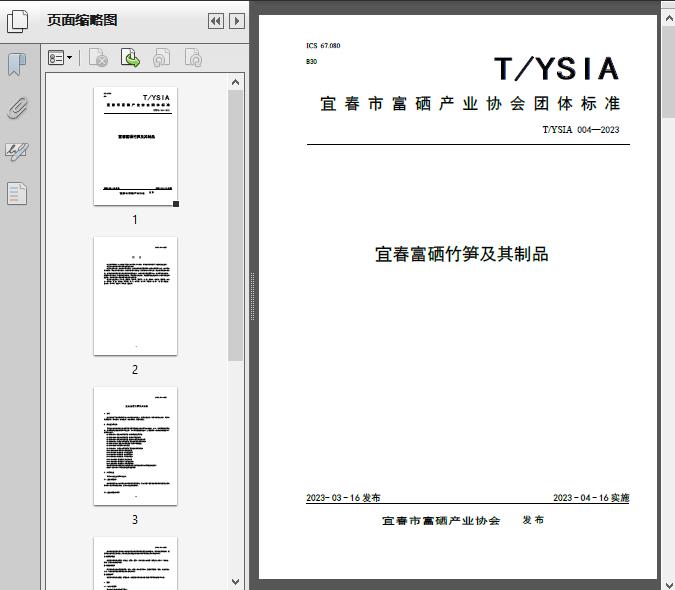Click the delete pages icon
Image resolution: width=675 pixels, height=590 pixels.
coord(98,58)
